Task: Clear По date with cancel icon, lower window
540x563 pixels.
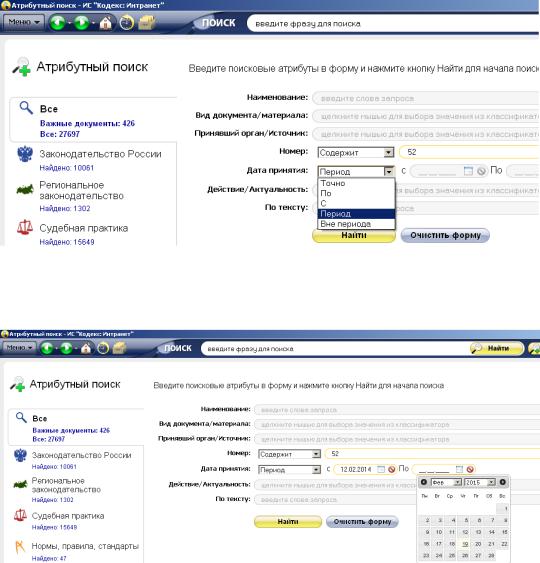Action: pyautogui.click(x=470, y=469)
